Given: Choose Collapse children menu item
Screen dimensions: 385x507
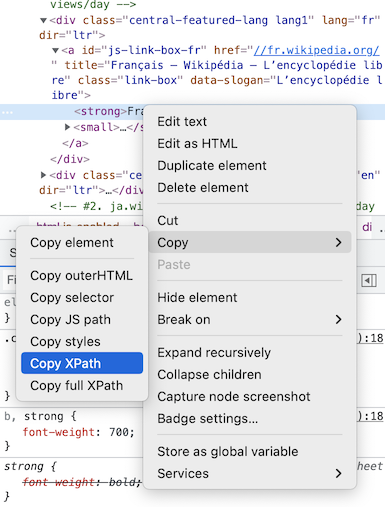Looking at the screenshot, I should coord(250,374).
